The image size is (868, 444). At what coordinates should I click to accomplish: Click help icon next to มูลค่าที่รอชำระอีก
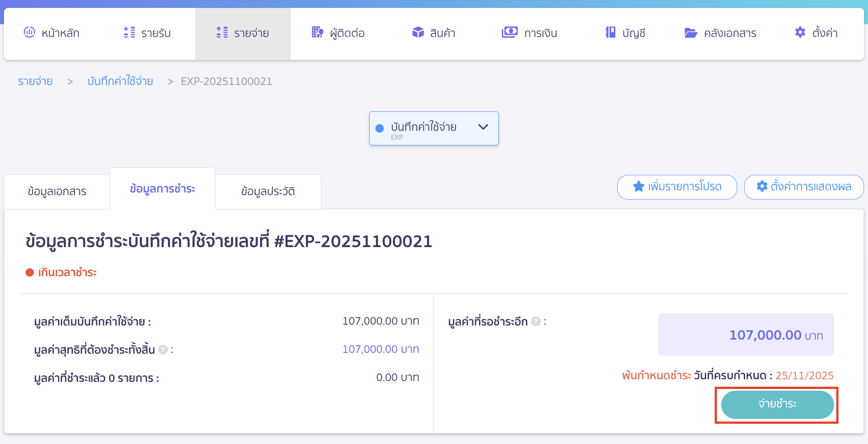[536, 322]
